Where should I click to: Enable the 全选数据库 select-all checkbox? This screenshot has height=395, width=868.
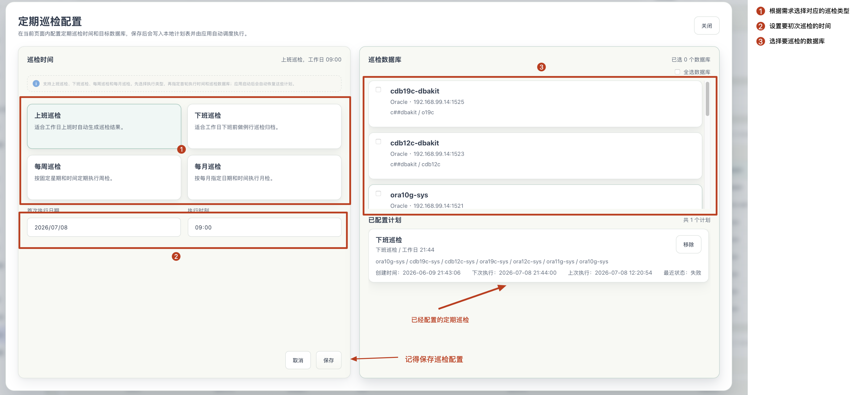677,72
